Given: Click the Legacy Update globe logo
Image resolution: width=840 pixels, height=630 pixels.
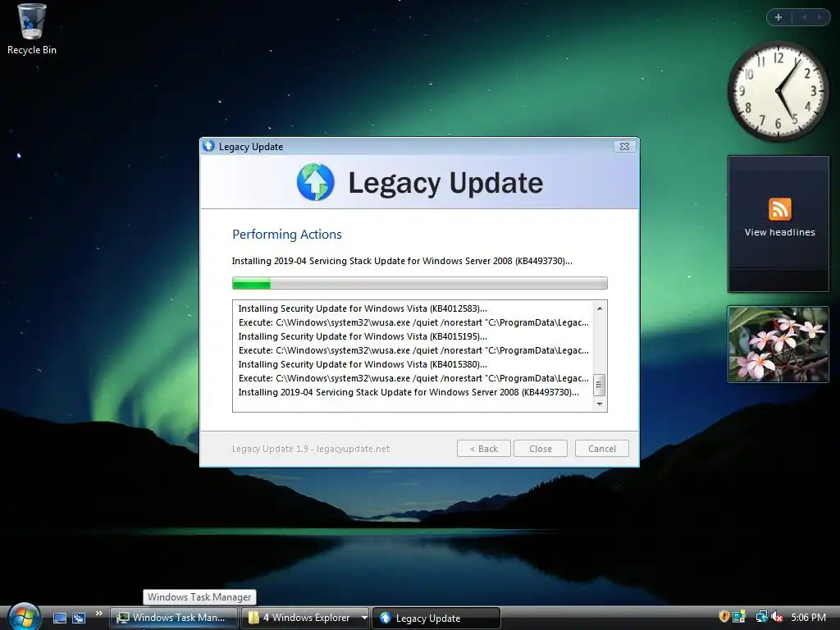Looking at the screenshot, I should 315,182.
